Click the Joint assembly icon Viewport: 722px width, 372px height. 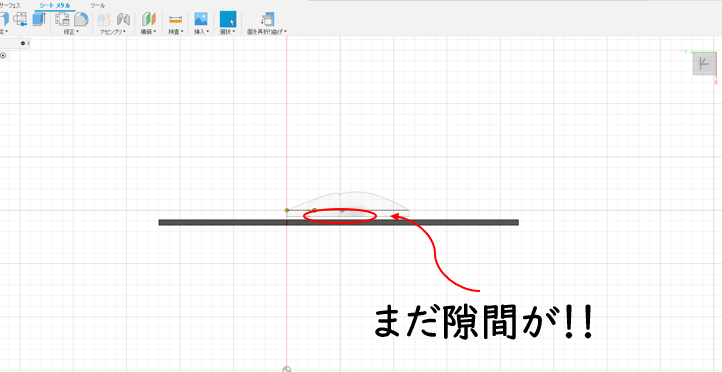tap(123, 19)
